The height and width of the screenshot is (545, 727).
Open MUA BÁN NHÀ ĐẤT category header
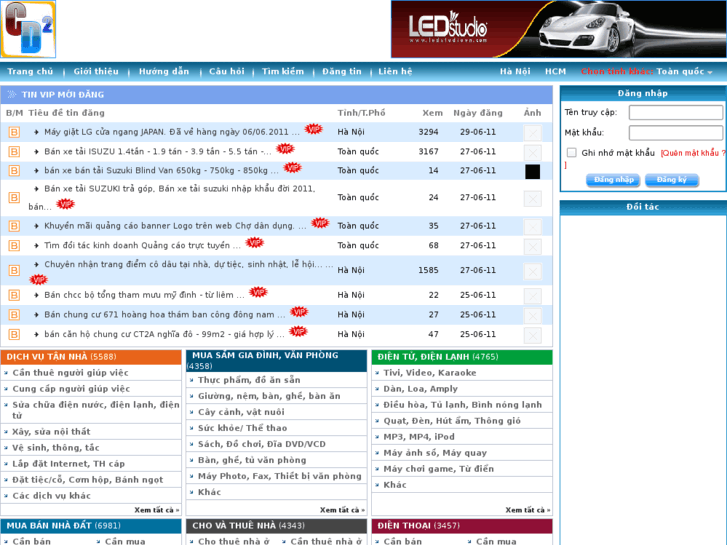coord(64,526)
